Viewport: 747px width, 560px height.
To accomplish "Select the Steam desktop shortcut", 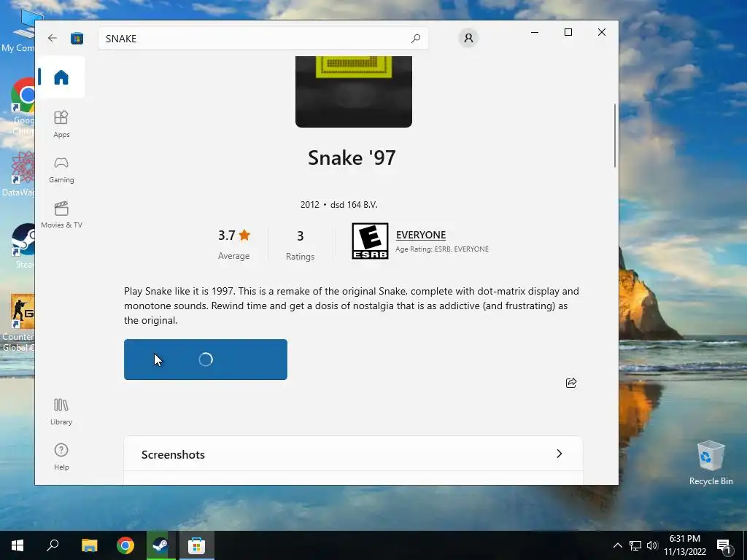I will tap(23, 246).
